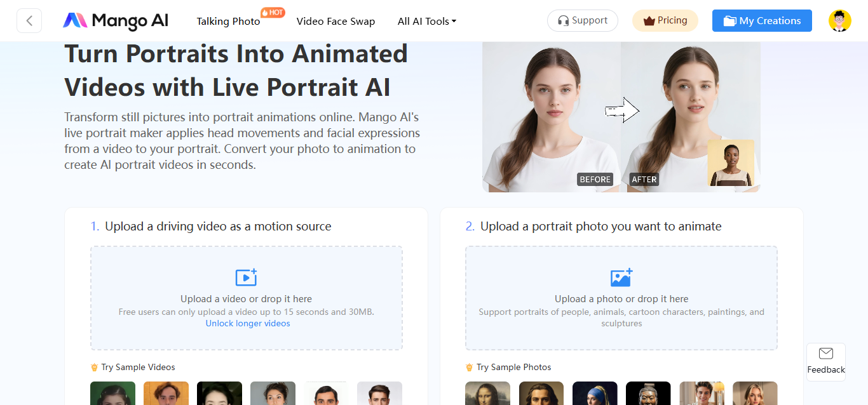Click the HOT badge on Talking Photo
The width and height of the screenshot is (868, 405).
point(273,11)
